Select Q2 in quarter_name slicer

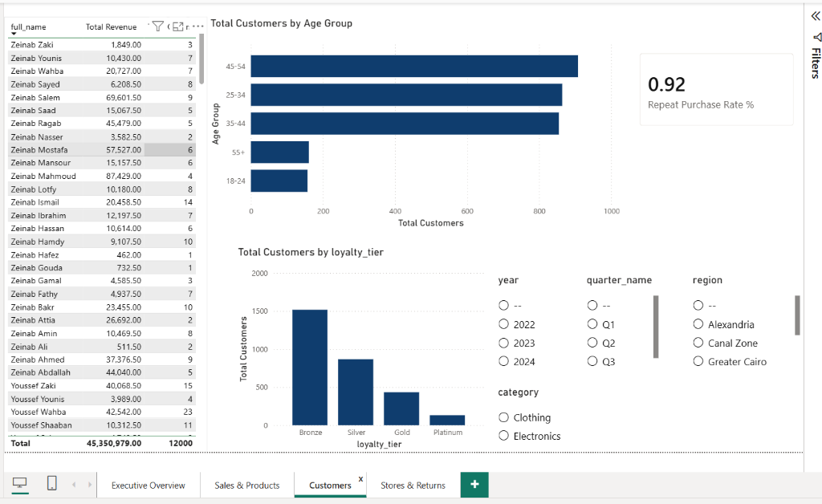[x=592, y=343]
